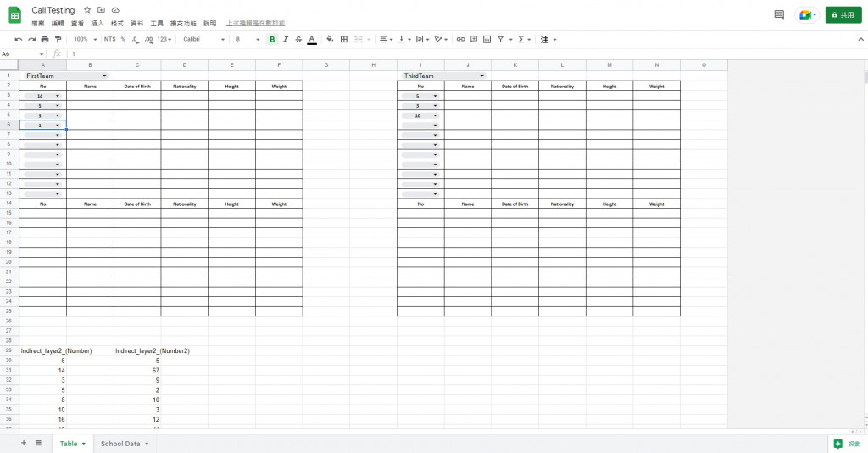
Task: Activate the paint format tool
Action: (58, 39)
